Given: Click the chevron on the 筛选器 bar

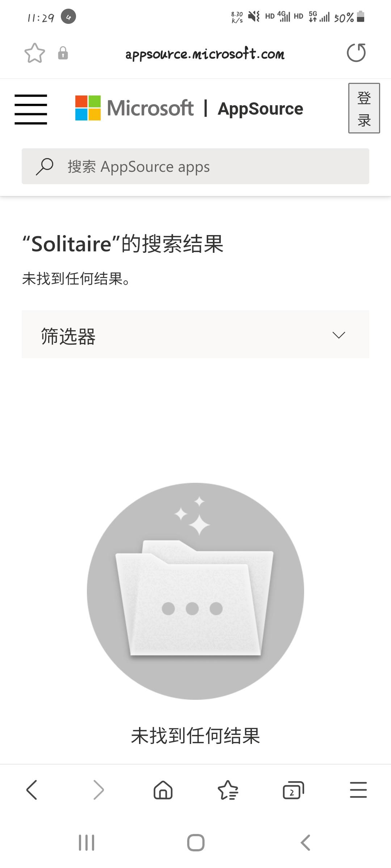Looking at the screenshot, I should point(339,335).
